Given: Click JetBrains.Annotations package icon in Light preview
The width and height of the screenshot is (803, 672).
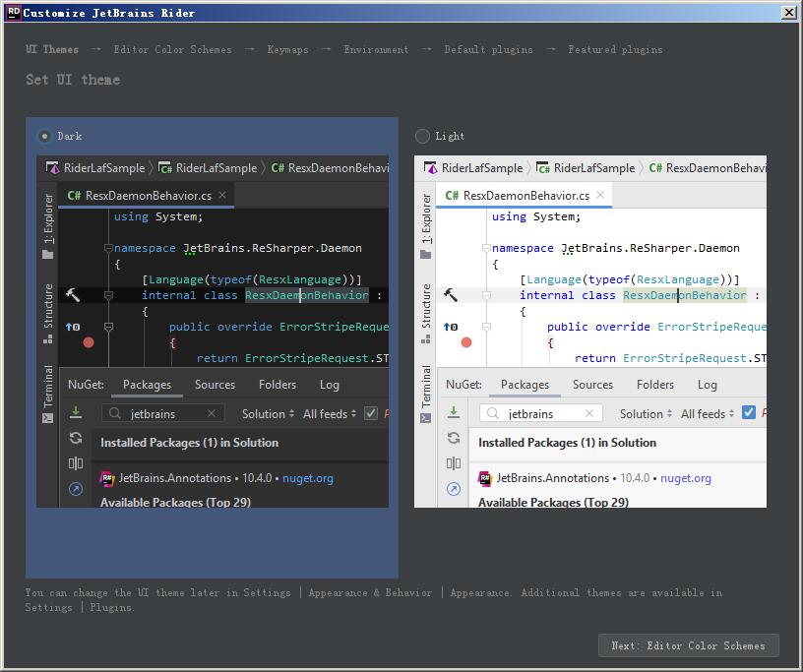Looking at the screenshot, I should click(x=484, y=478).
